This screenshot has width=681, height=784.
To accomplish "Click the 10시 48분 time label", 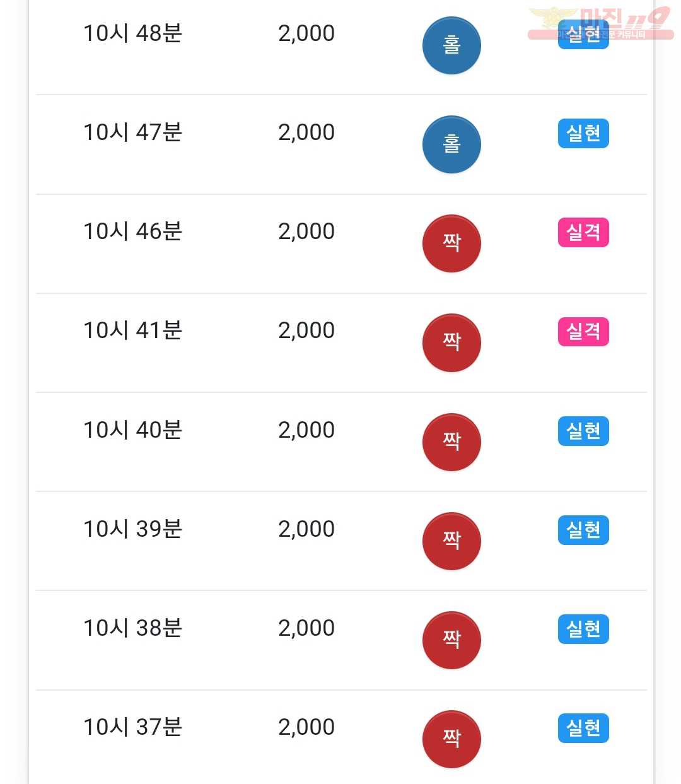I will [x=133, y=33].
